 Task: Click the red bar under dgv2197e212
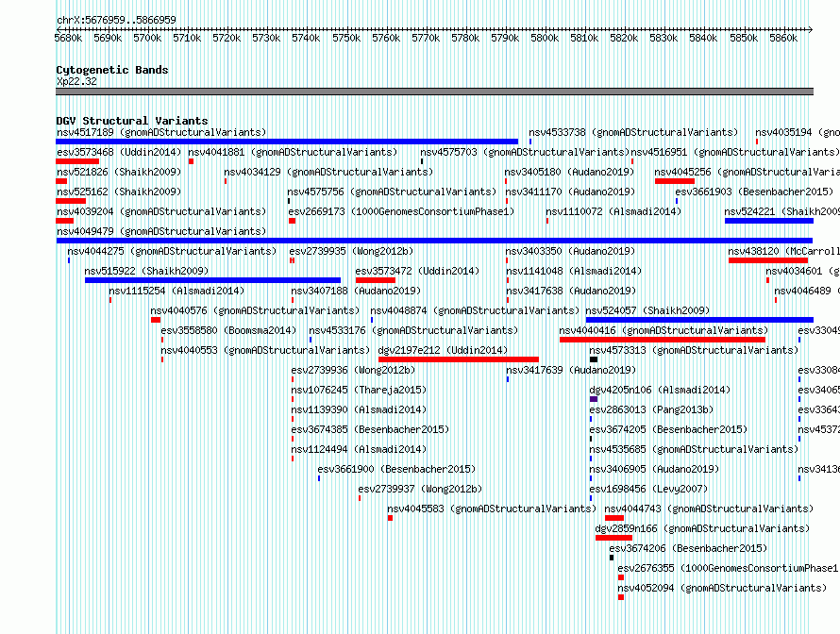point(459,359)
